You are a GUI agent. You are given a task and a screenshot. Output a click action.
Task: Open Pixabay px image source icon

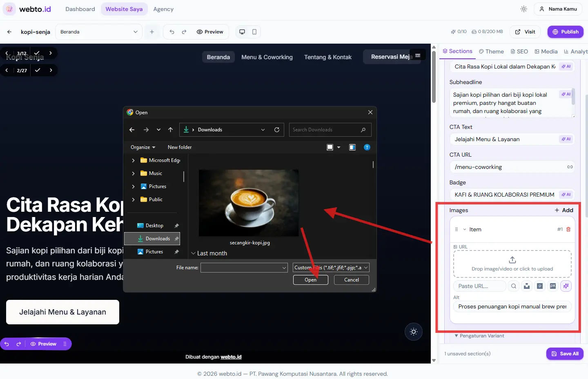553,286
